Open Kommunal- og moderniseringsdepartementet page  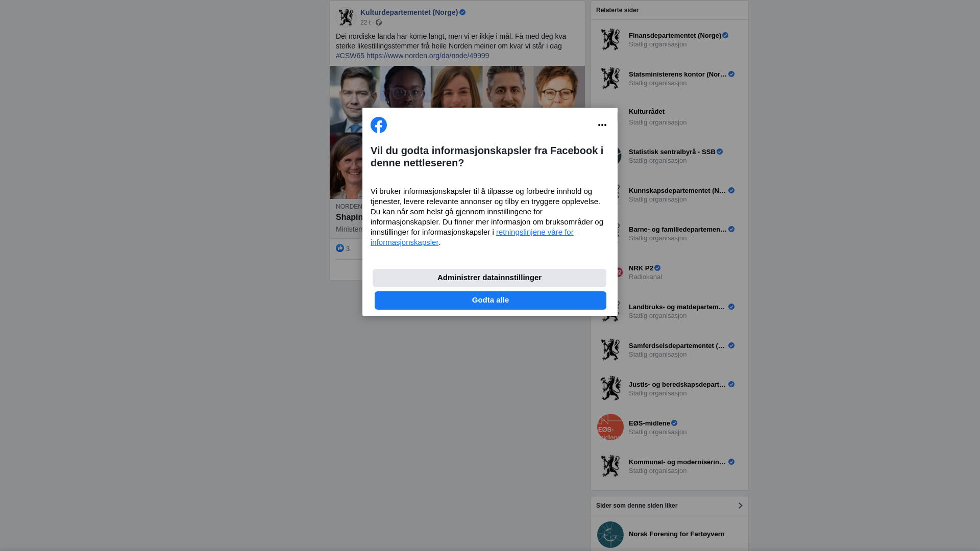click(678, 462)
